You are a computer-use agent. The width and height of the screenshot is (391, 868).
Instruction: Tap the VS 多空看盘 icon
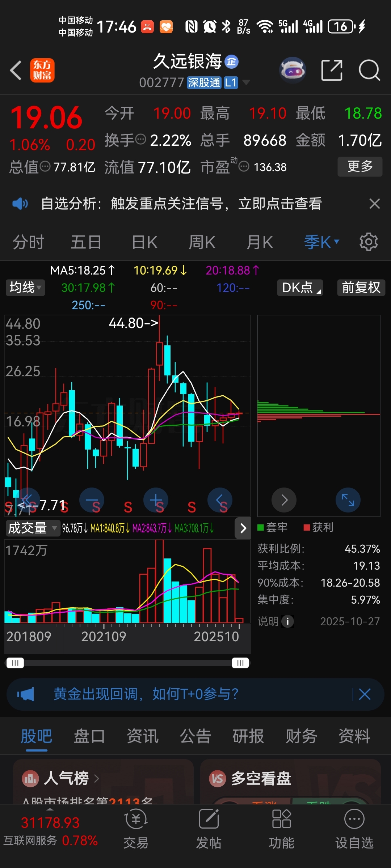(x=218, y=779)
